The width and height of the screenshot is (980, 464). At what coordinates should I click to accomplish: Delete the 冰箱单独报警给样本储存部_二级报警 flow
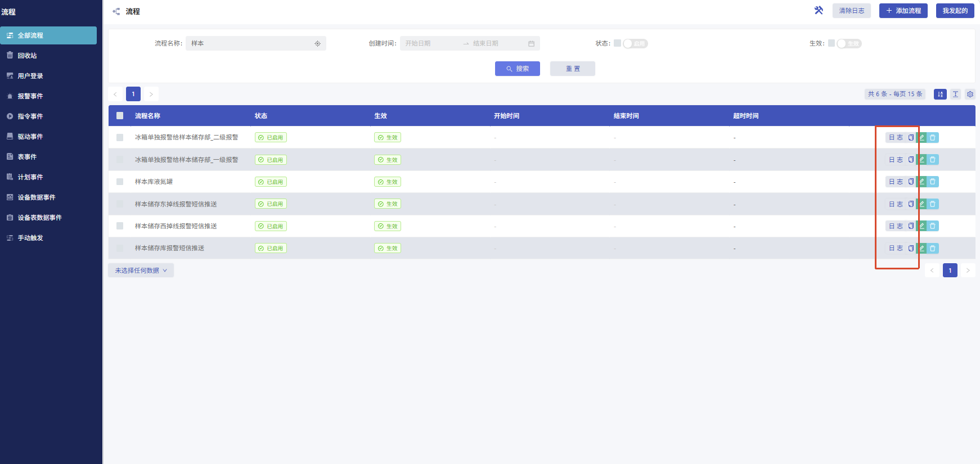point(933,137)
